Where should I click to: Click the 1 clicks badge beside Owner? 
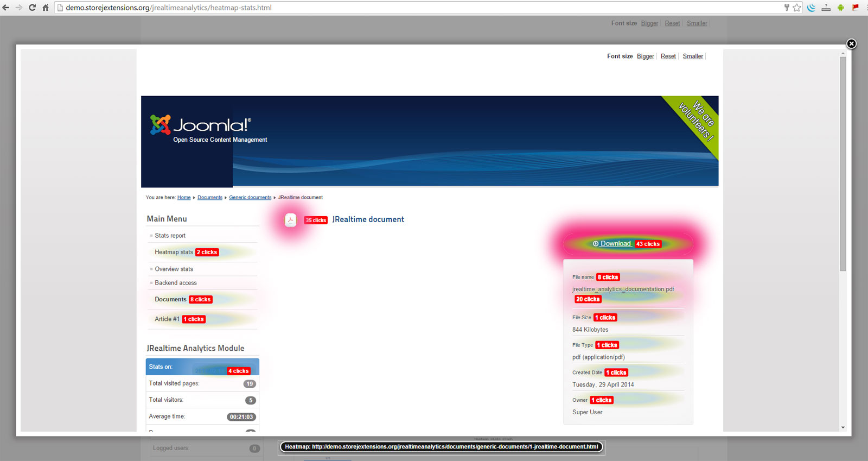pyautogui.click(x=602, y=400)
